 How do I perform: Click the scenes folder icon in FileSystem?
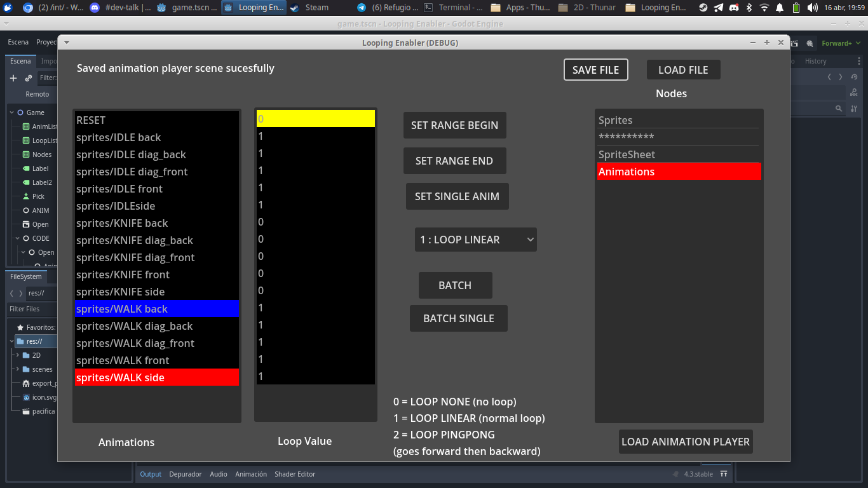pos(26,369)
